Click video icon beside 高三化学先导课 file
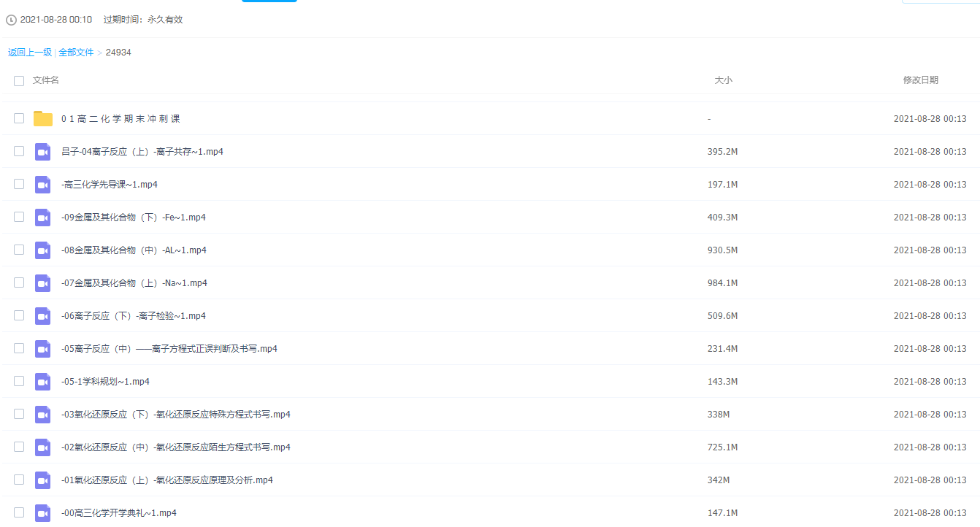The height and width of the screenshot is (527, 980). 43,185
